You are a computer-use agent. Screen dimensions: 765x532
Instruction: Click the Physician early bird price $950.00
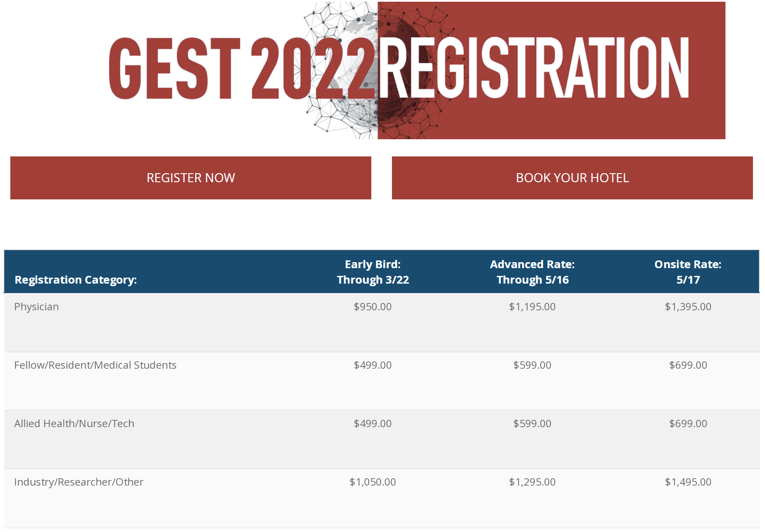pyautogui.click(x=373, y=307)
